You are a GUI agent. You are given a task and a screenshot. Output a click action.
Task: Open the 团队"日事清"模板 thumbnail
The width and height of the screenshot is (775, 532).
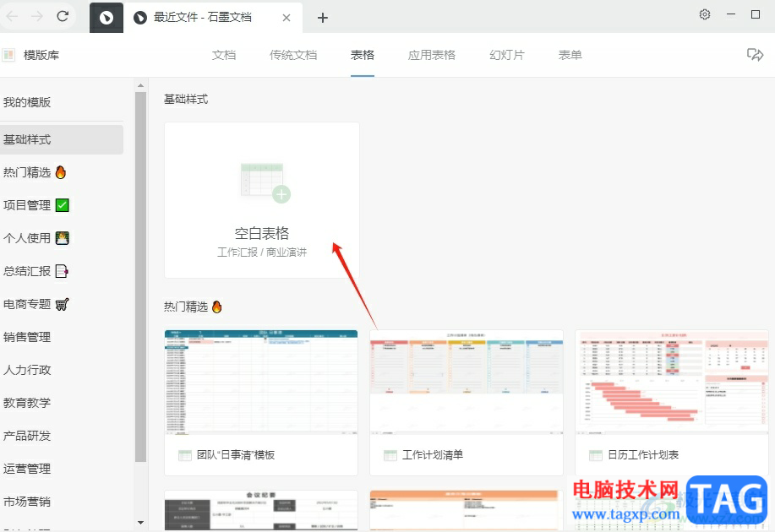click(261, 382)
